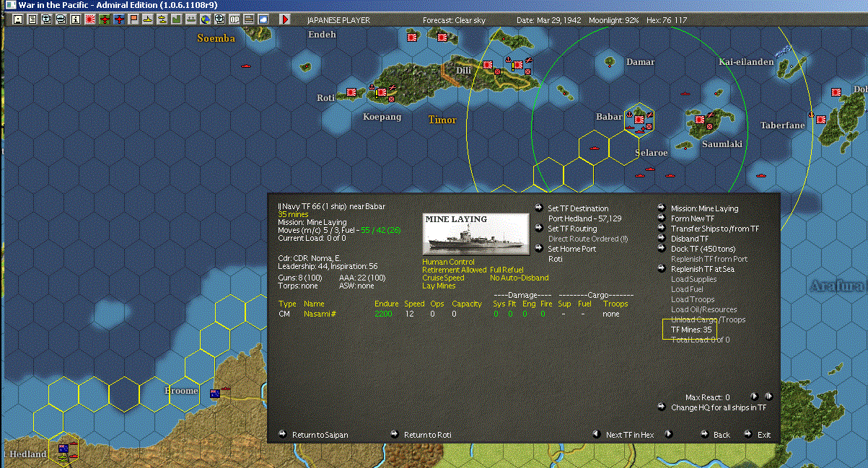Viewport: 868px width, 468px height.
Task: Open the document list toolbar icon
Action: pos(32,19)
